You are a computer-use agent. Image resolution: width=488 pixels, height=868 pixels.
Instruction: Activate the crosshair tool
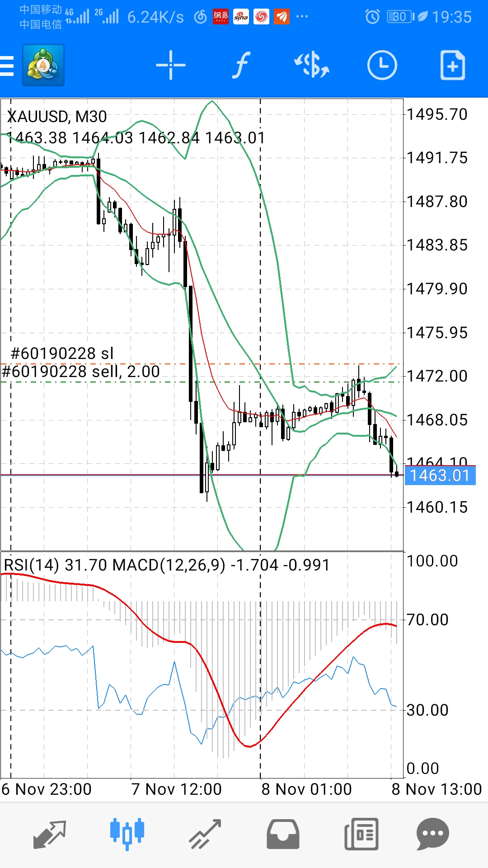click(x=170, y=66)
